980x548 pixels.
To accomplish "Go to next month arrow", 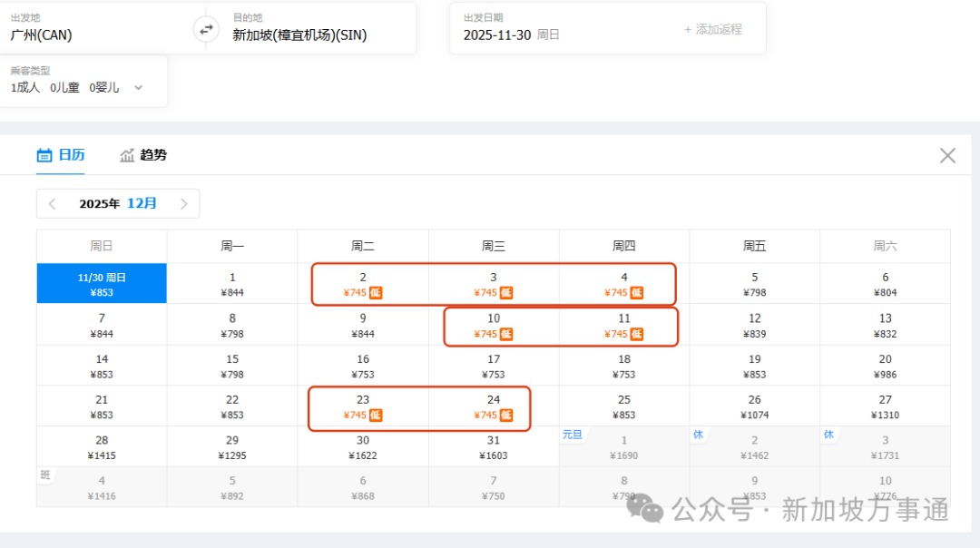I will 183,204.
